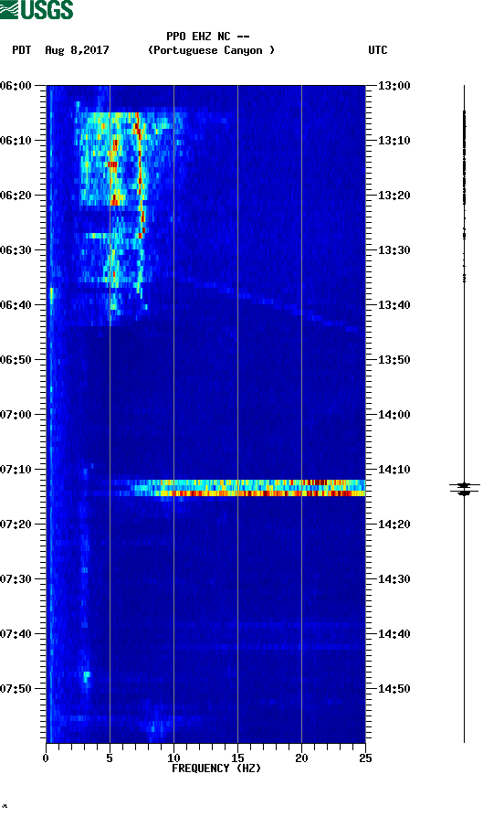This screenshot has width=504, height=816.
Task: Click the 06:50 PDT time label
Action: coord(16,360)
